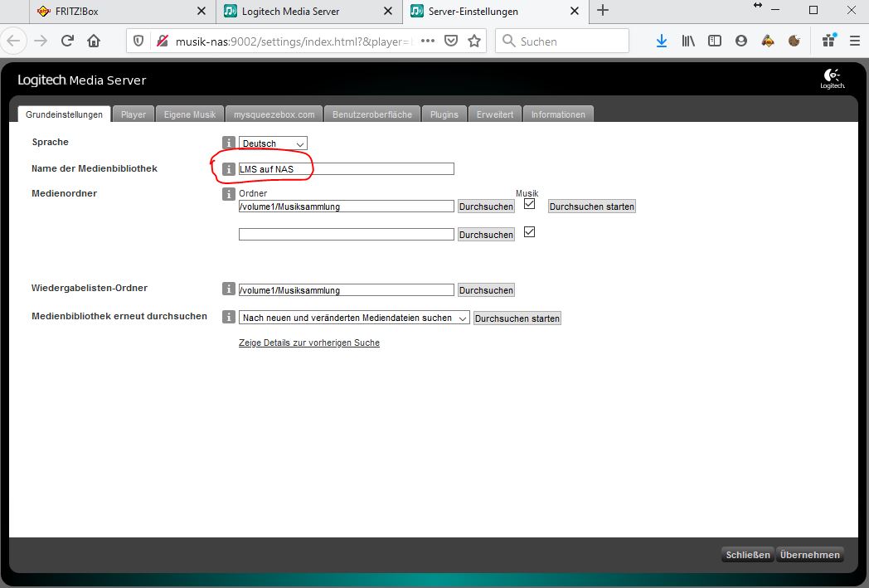Open the browser home page
Viewport: 869px width, 588px height.
coord(94,41)
